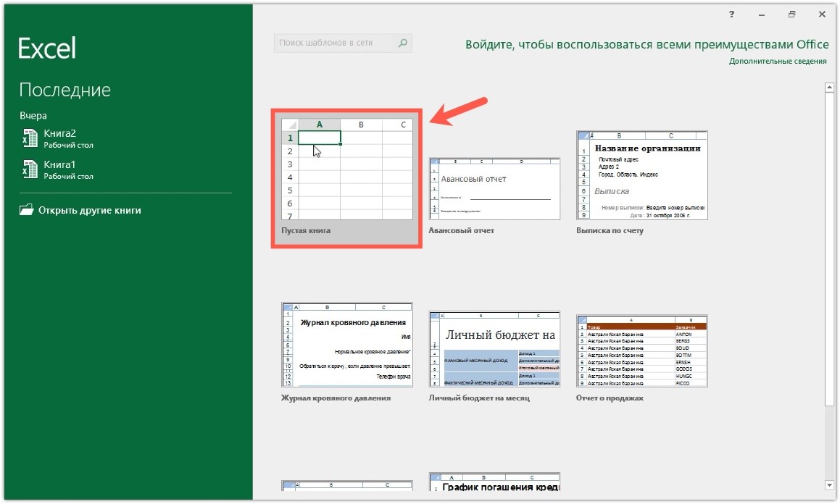The image size is (840, 504).
Task: Open 'Открыть другие книги' link
Action: tap(89, 210)
